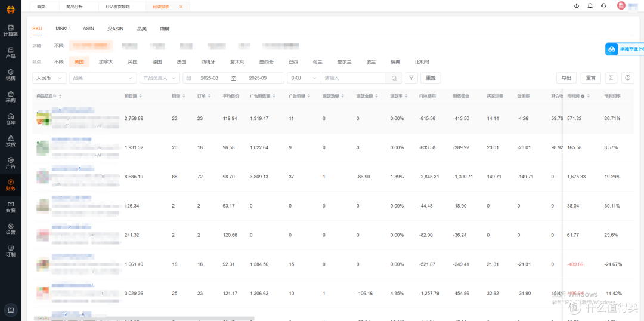Open the headset support icon
The width and height of the screenshot is (644, 321).
click(x=603, y=6)
